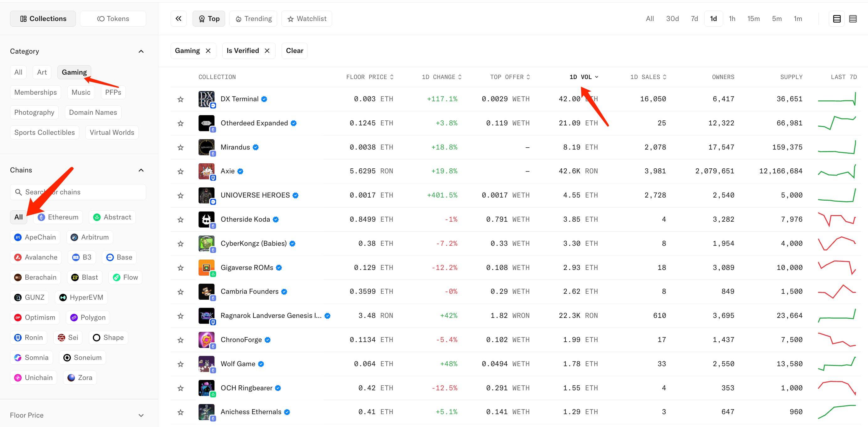Image resolution: width=868 pixels, height=427 pixels.
Task: Switch to the Tokens view
Action: [113, 18]
